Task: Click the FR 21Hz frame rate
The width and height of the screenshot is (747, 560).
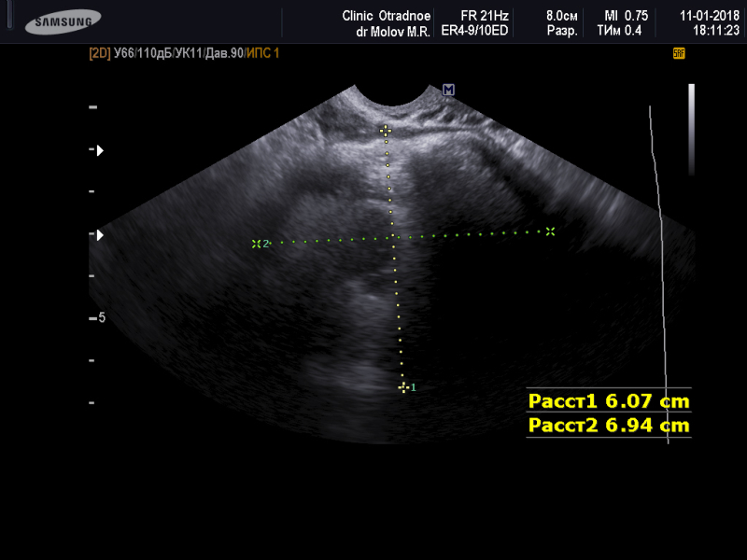Action: click(485, 16)
